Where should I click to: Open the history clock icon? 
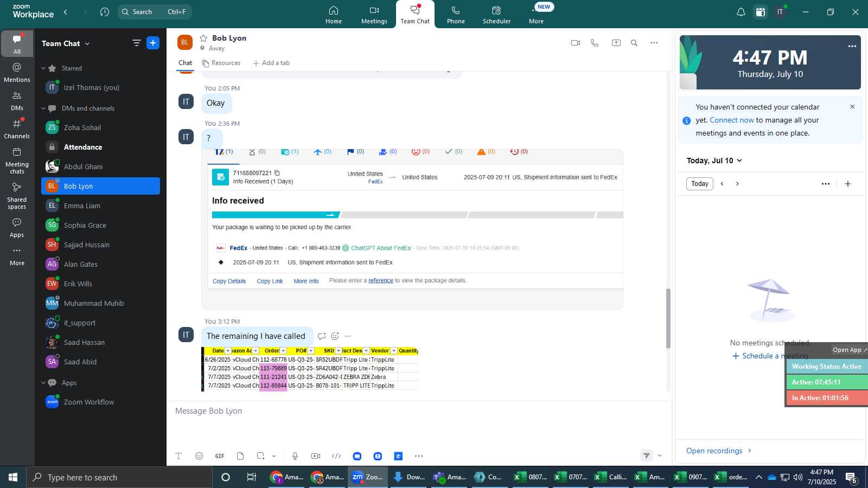[105, 12]
